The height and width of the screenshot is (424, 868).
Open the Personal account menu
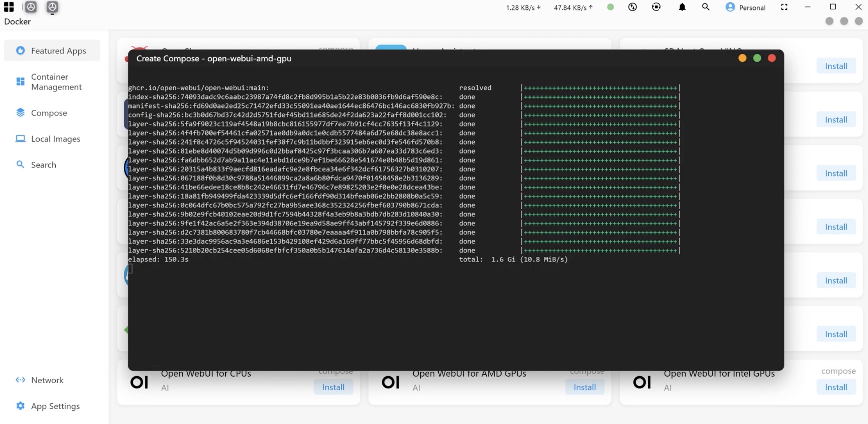coord(745,7)
